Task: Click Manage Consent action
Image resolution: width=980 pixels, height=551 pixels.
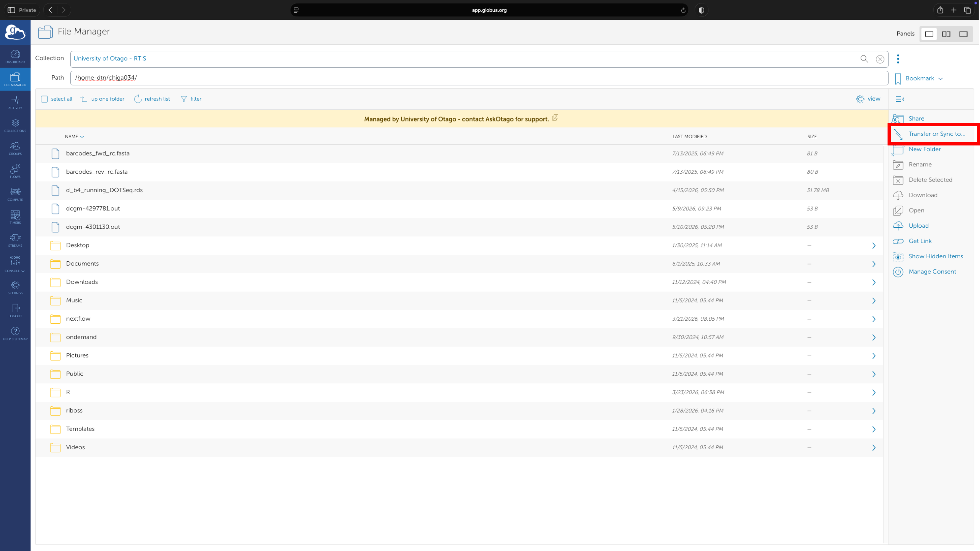Action: coord(932,271)
